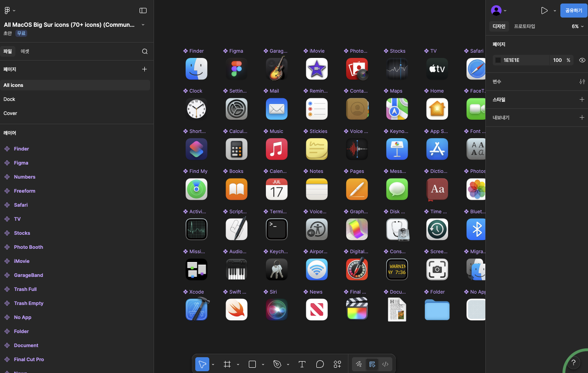The height and width of the screenshot is (373, 588).
Task: Open the Actions tool in toolbar
Action: click(x=337, y=364)
